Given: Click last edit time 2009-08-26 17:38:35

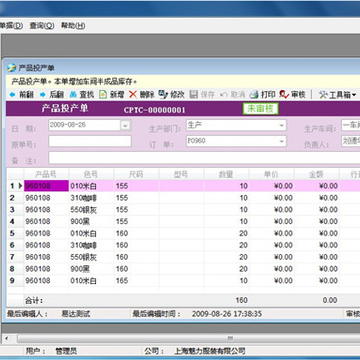Looking at the screenshot, I should point(227,314).
